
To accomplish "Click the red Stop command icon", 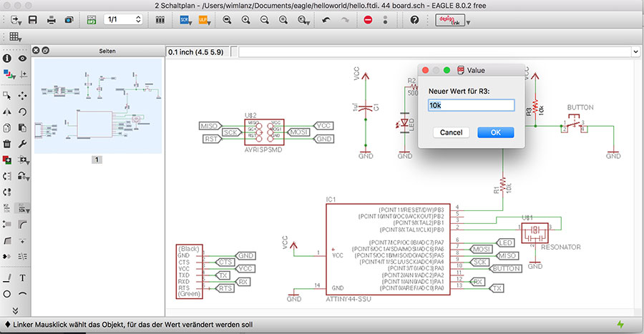I will click(x=368, y=20).
